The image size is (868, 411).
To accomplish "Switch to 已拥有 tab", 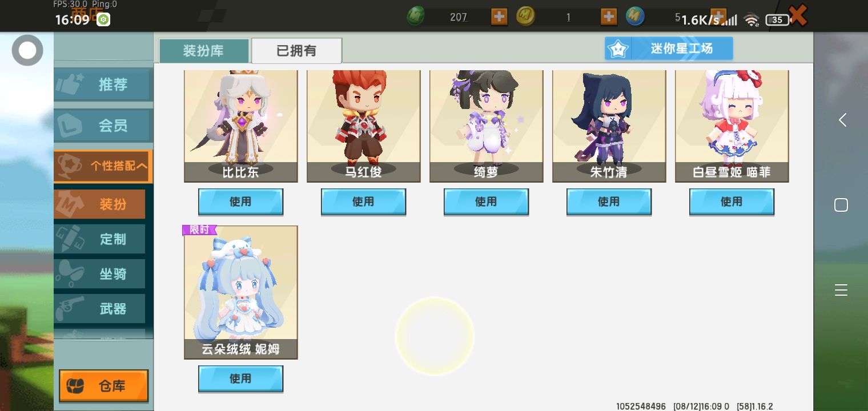I will pos(296,51).
